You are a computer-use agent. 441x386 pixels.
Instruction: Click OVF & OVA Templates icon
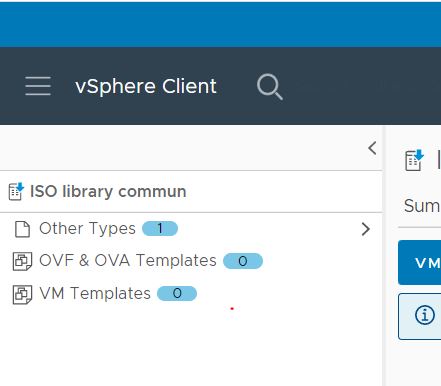click(x=22, y=261)
